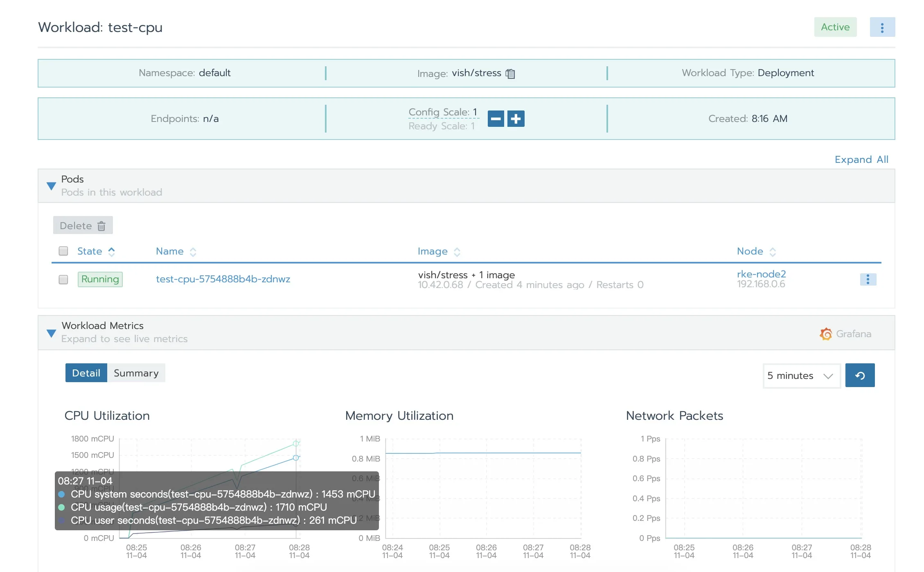Decrease config scale with minus button

pyautogui.click(x=496, y=119)
